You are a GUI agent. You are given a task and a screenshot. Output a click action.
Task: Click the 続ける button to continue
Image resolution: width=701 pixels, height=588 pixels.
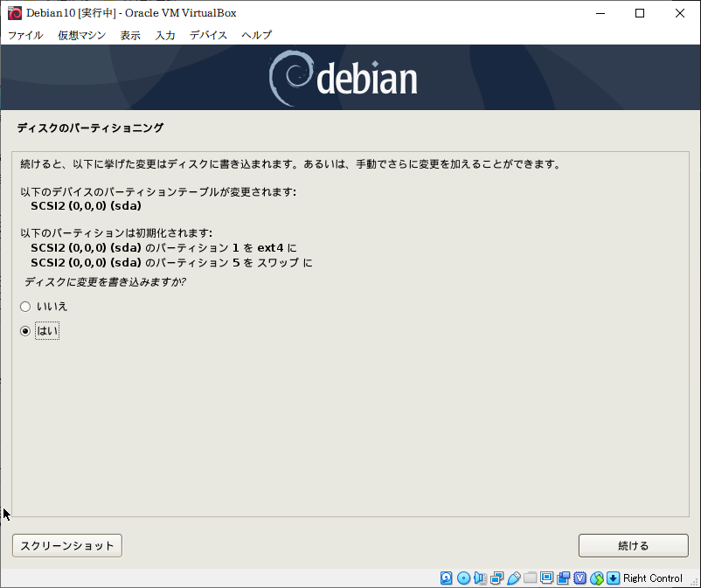[x=633, y=545]
